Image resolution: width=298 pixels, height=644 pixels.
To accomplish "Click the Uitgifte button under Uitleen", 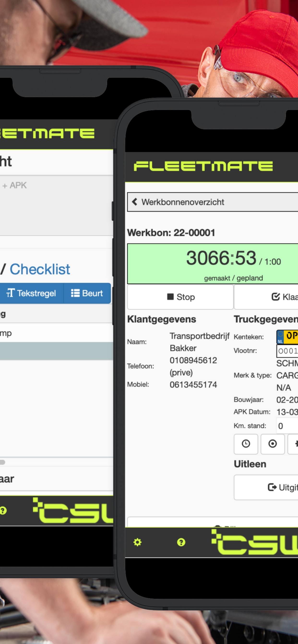I will (266, 487).
